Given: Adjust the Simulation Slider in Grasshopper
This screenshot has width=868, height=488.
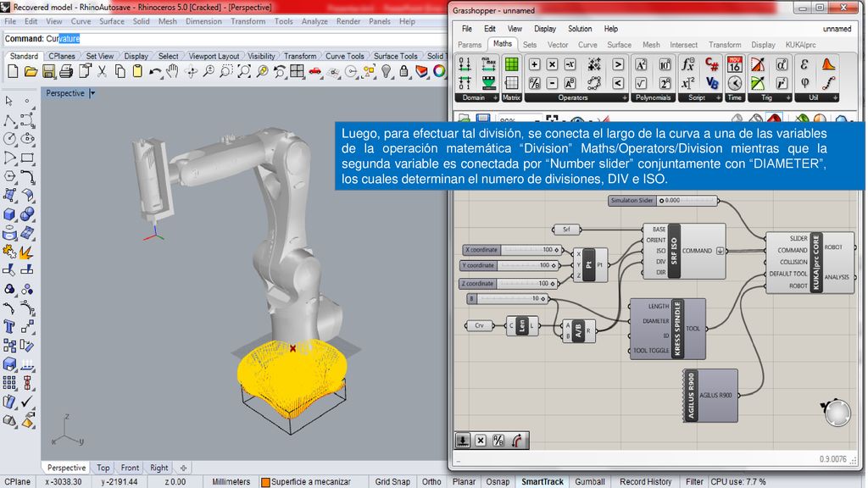Looking at the screenshot, I should tap(663, 200).
